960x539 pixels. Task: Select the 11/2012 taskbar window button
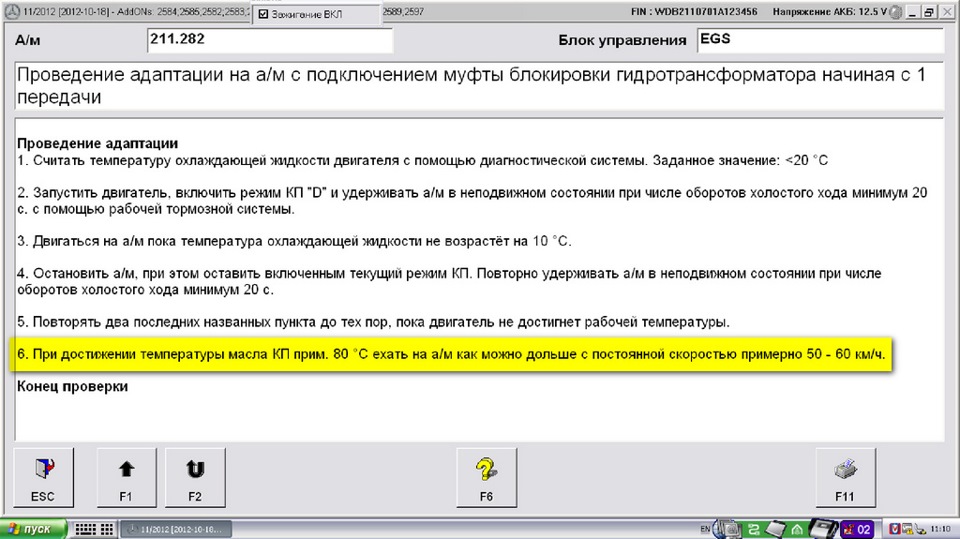[176, 529]
